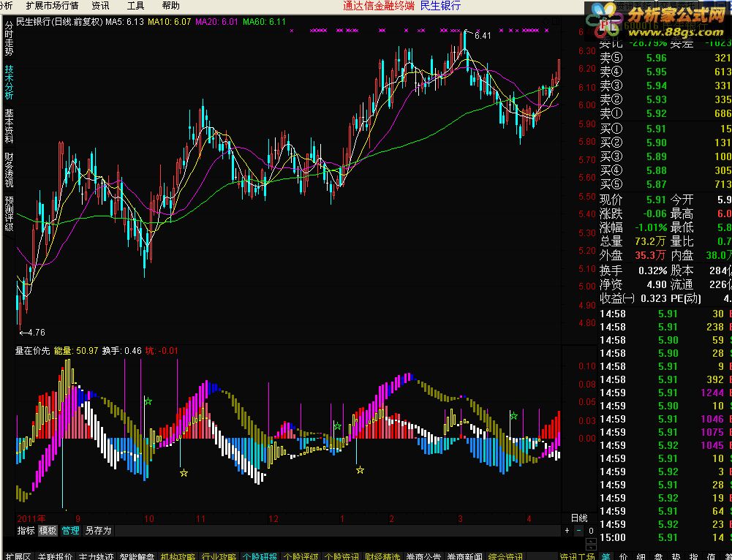
Task: Click the MA10: 6.07 indicator label
Action: click(x=170, y=21)
